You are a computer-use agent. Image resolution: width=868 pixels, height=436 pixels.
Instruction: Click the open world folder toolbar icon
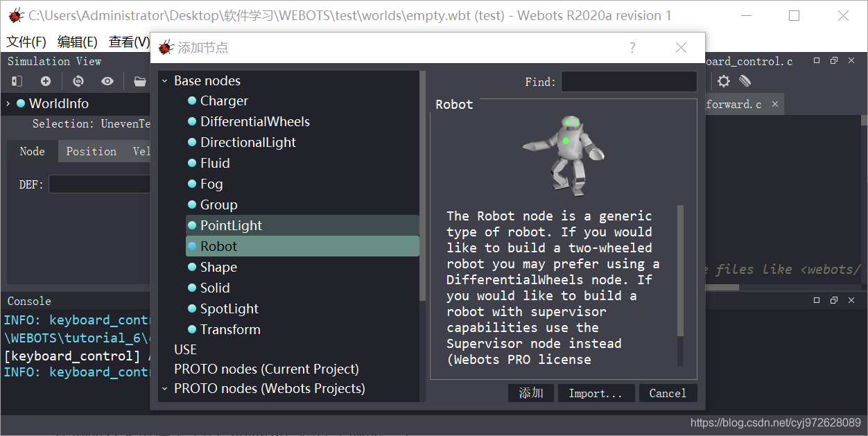click(x=140, y=81)
